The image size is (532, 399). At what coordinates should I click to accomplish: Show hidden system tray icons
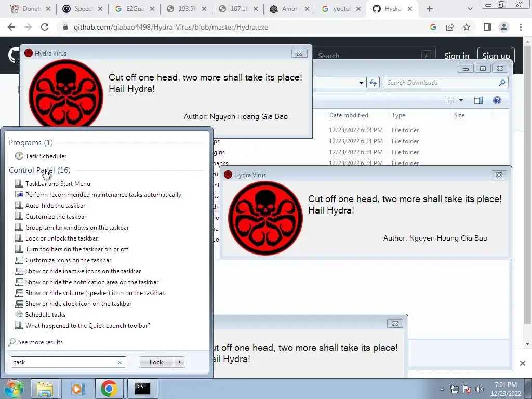(442, 389)
